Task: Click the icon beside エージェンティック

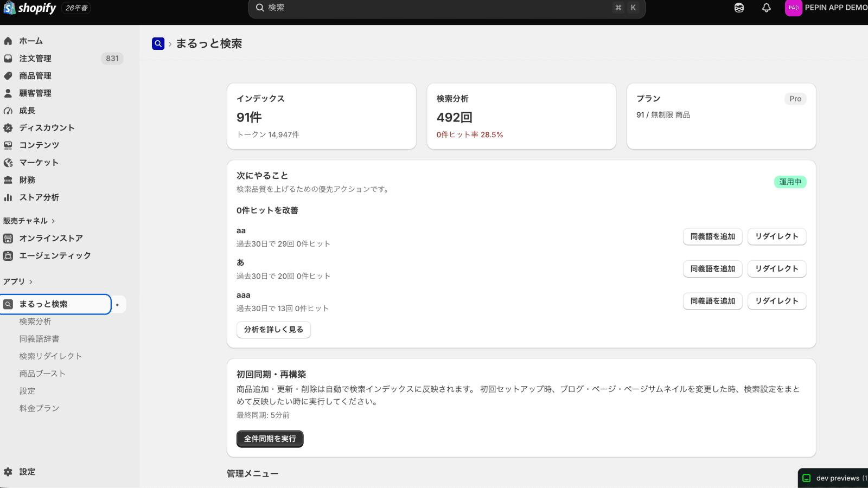Action: click(8, 256)
